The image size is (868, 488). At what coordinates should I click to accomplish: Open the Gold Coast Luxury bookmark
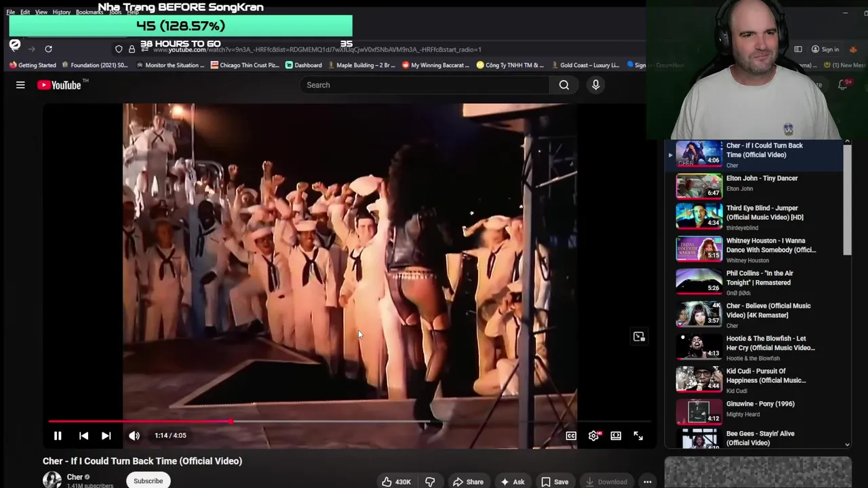point(585,65)
